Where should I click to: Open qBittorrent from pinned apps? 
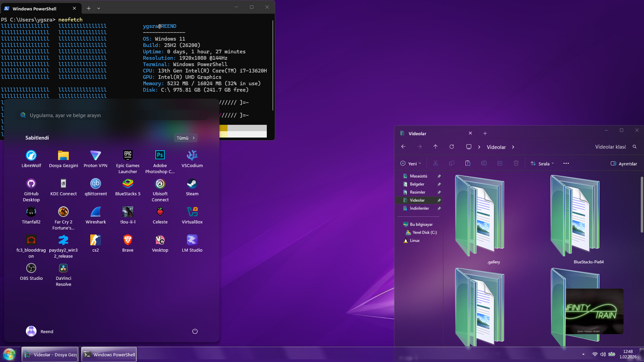96,187
